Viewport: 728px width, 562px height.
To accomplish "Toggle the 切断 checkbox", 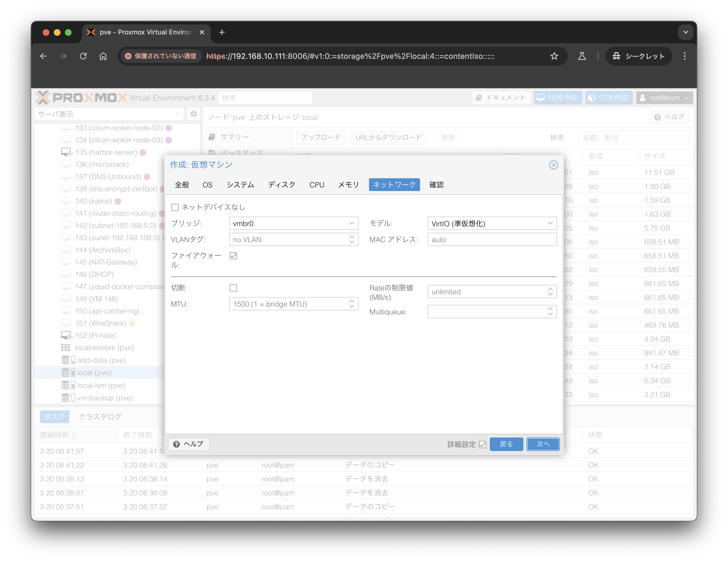I will coord(233,288).
